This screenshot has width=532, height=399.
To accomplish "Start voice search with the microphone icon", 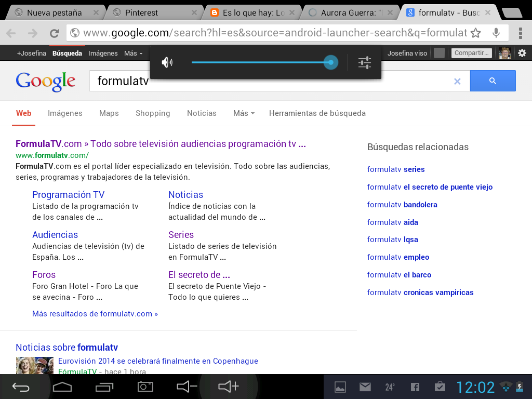I will tap(496, 33).
